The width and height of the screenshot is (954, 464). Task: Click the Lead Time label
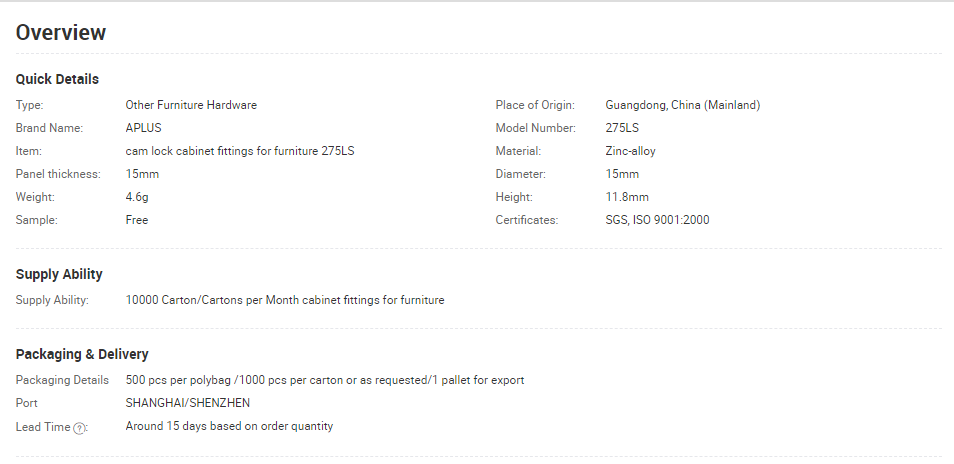tap(43, 427)
